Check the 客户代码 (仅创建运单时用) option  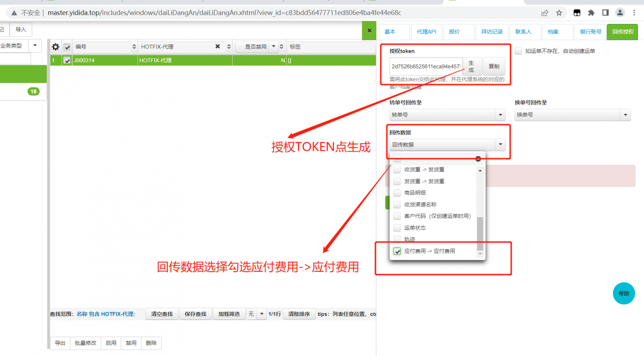pos(397,216)
